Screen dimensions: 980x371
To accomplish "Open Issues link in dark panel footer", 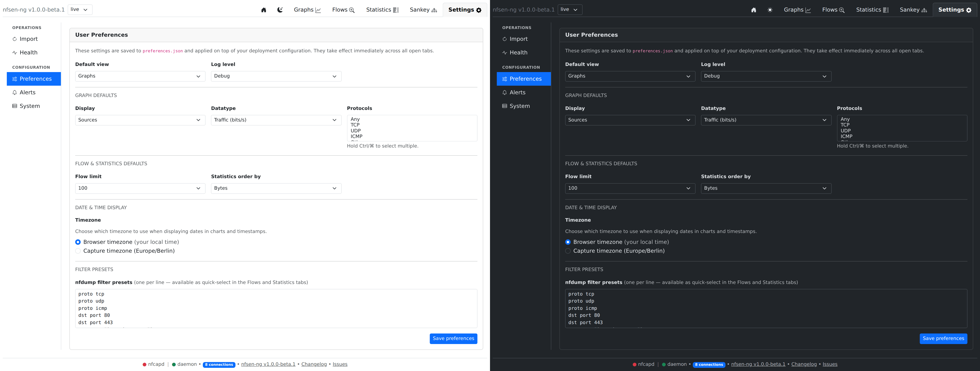I will pyautogui.click(x=830, y=364).
